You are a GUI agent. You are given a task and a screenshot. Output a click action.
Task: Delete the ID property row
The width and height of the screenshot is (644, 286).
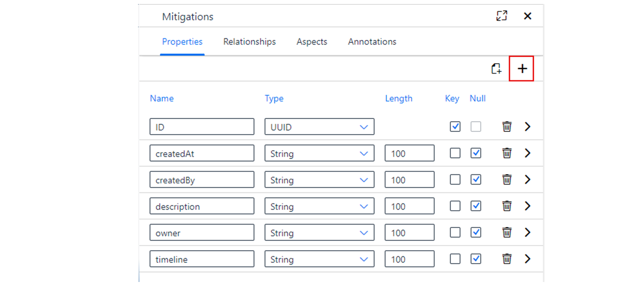pos(507,127)
